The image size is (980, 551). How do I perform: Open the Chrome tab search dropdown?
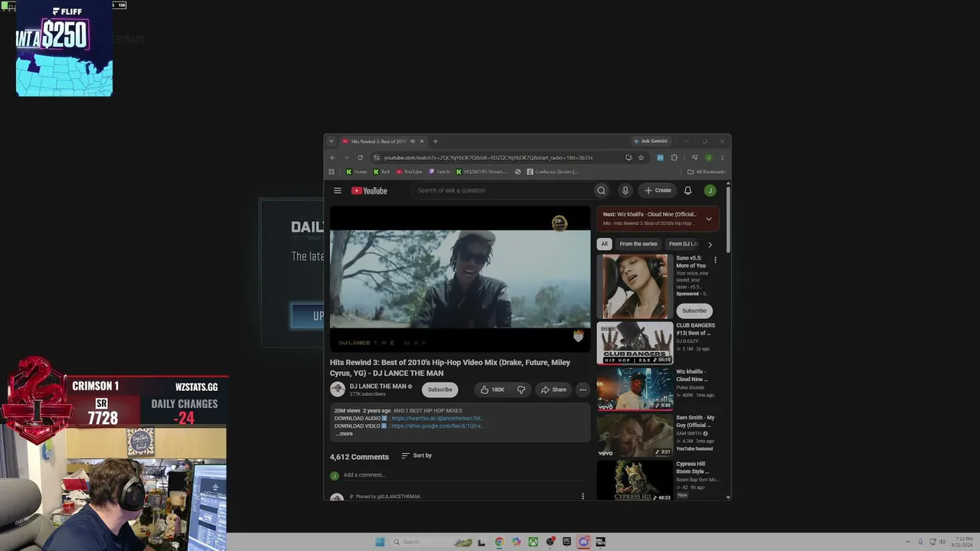click(331, 141)
